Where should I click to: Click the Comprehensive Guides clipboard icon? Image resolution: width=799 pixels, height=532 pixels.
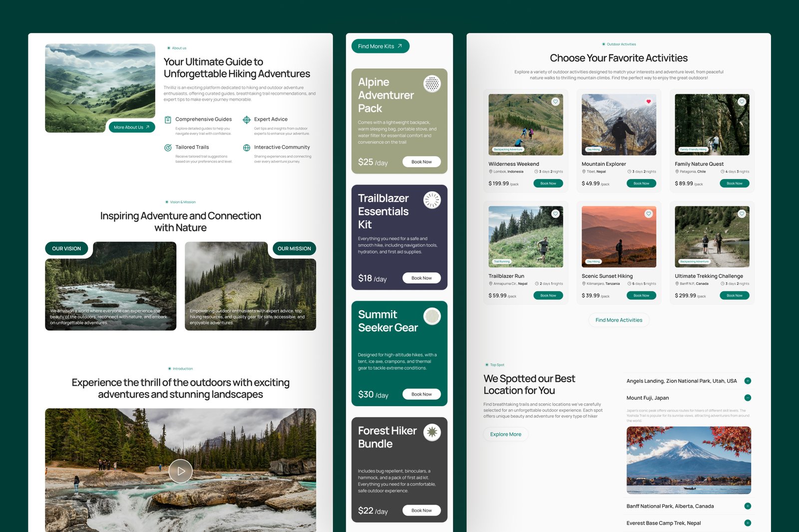coord(168,120)
